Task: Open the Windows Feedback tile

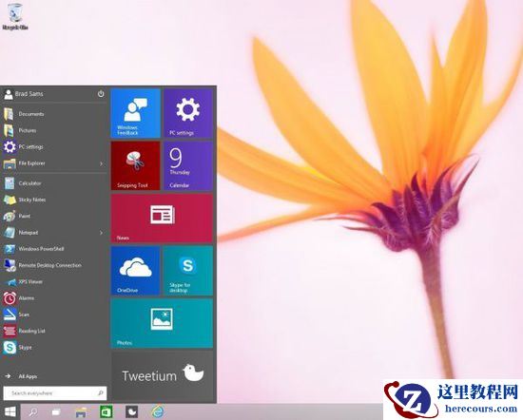Action: (x=135, y=113)
